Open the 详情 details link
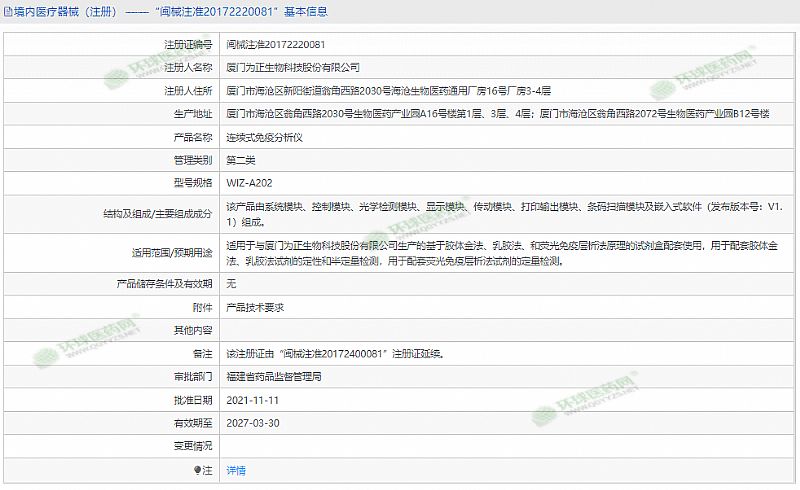The height and width of the screenshot is (490, 800). tap(236, 469)
